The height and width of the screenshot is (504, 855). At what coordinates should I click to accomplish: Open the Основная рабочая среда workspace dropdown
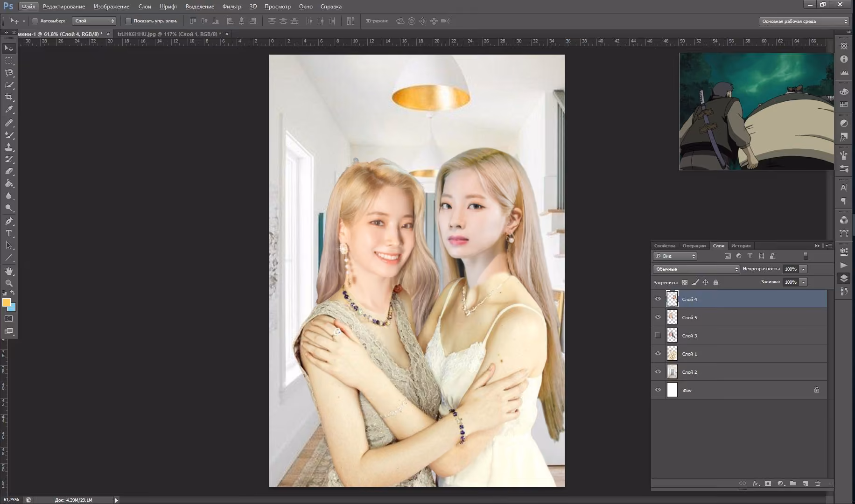[x=803, y=21]
